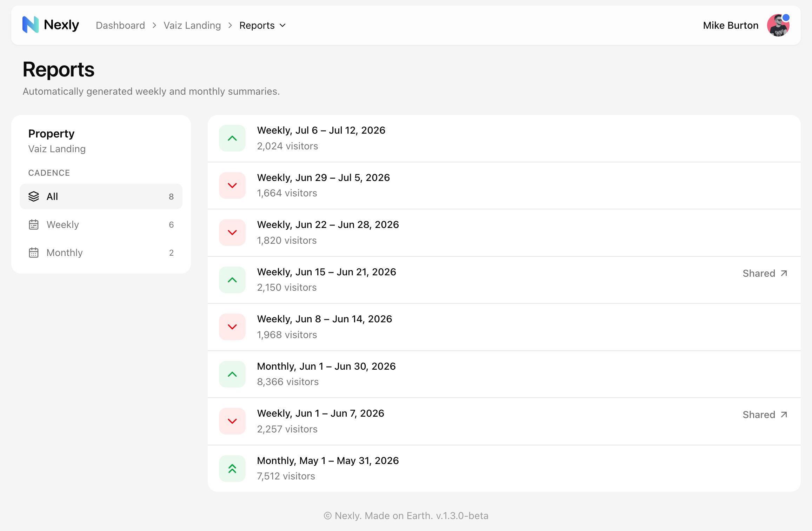
Task: Click the arrow icon beside Shared on Jun 1 – Jun 7 report
Action: tap(784, 415)
